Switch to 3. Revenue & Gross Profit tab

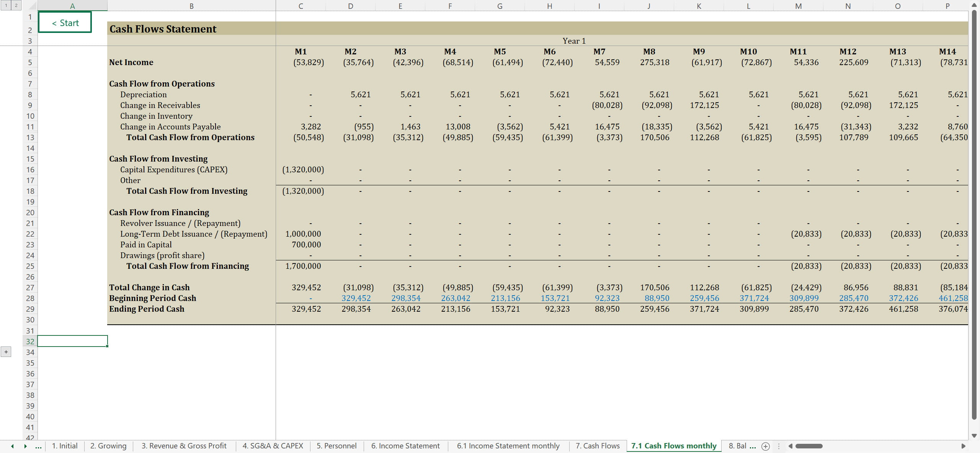tap(184, 446)
